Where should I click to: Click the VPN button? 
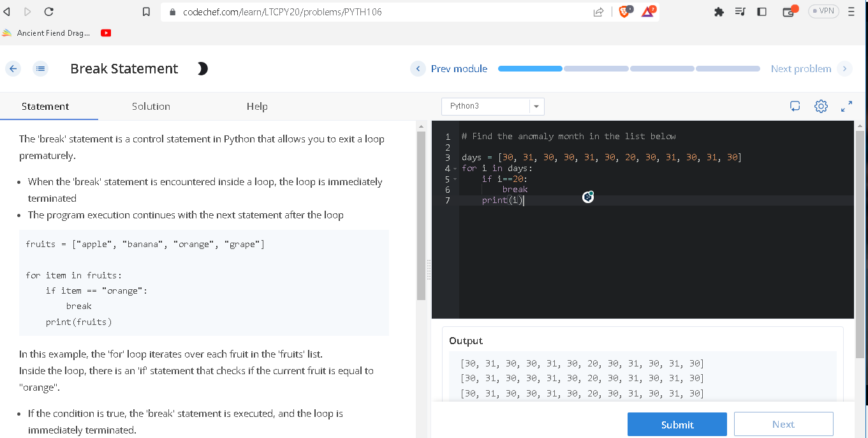[823, 11]
